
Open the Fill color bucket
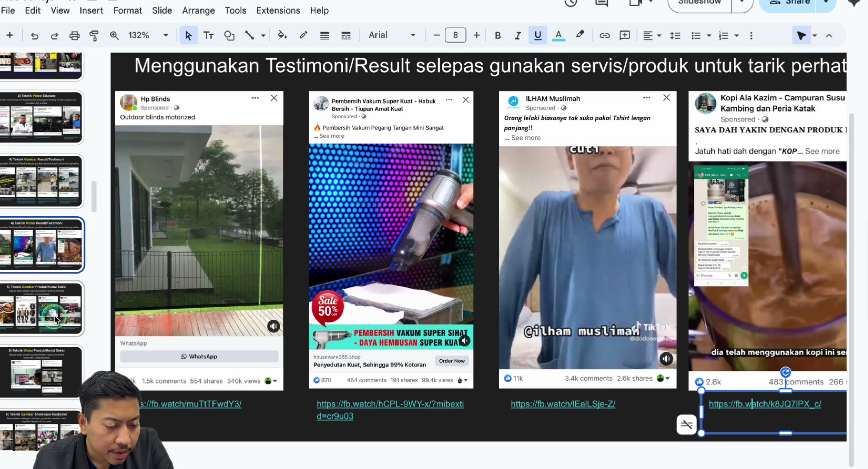point(282,36)
